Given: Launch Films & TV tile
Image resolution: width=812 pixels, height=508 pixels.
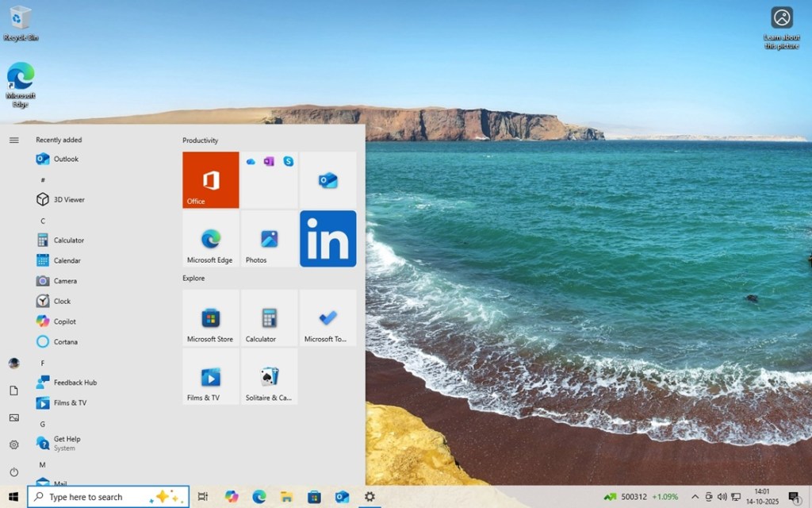Looking at the screenshot, I should click(x=210, y=377).
